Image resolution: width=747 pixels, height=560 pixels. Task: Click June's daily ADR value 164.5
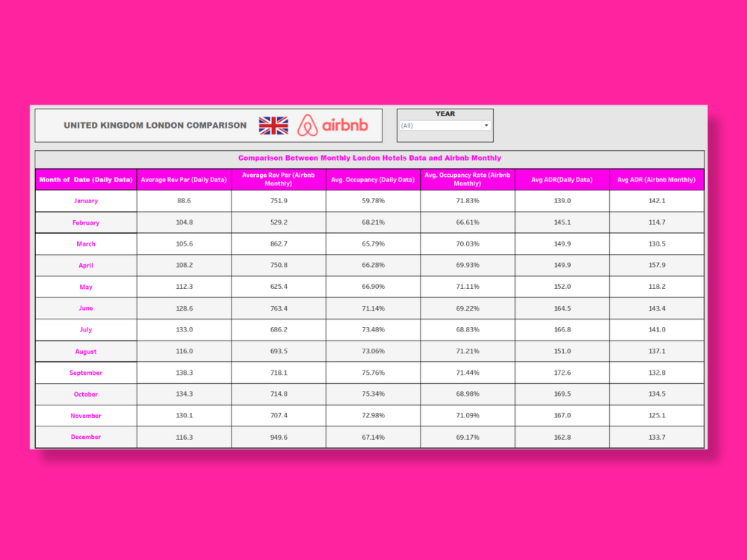pos(562,308)
